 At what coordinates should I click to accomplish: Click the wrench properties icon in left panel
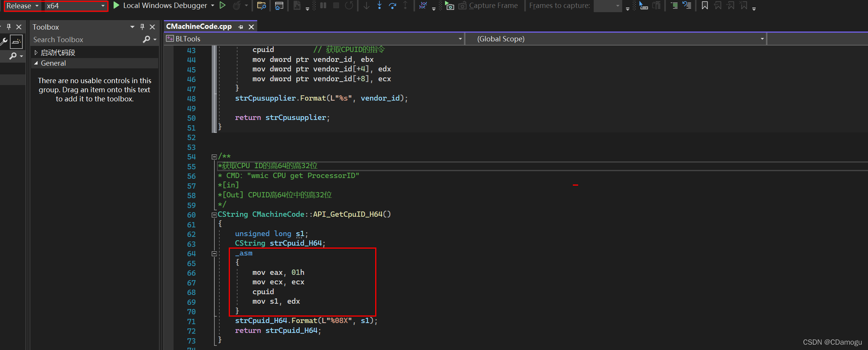tap(4, 41)
